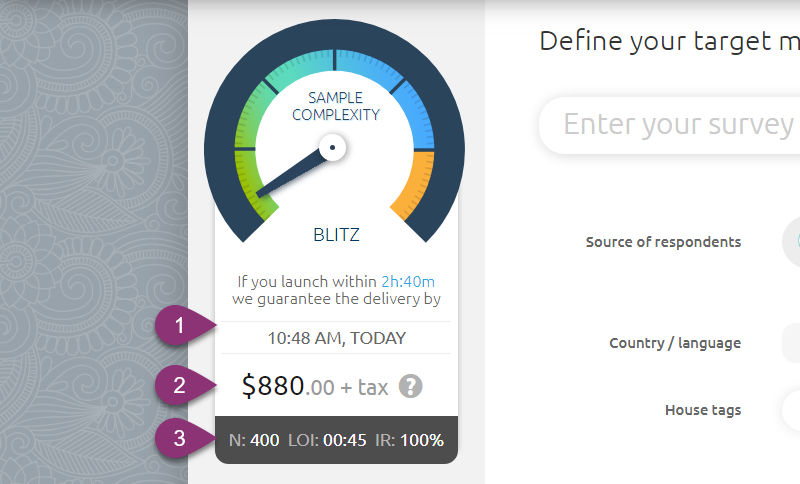The height and width of the screenshot is (484, 800).
Task: Click the BLITZ complexity label
Action: (336, 236)
